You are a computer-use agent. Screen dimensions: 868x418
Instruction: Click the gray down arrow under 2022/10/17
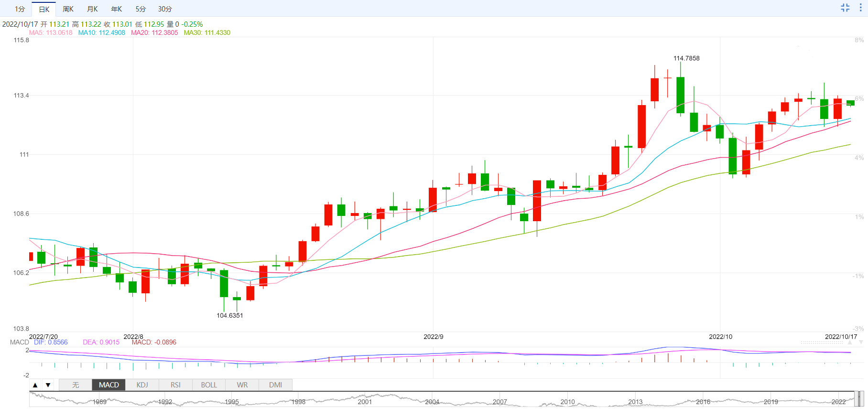[861, 343]
